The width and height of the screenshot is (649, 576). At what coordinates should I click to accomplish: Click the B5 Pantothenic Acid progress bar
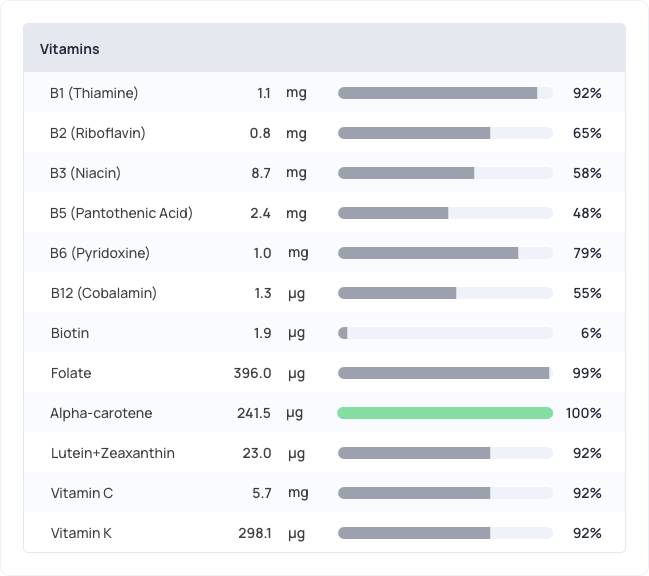[x=445, y=213]
